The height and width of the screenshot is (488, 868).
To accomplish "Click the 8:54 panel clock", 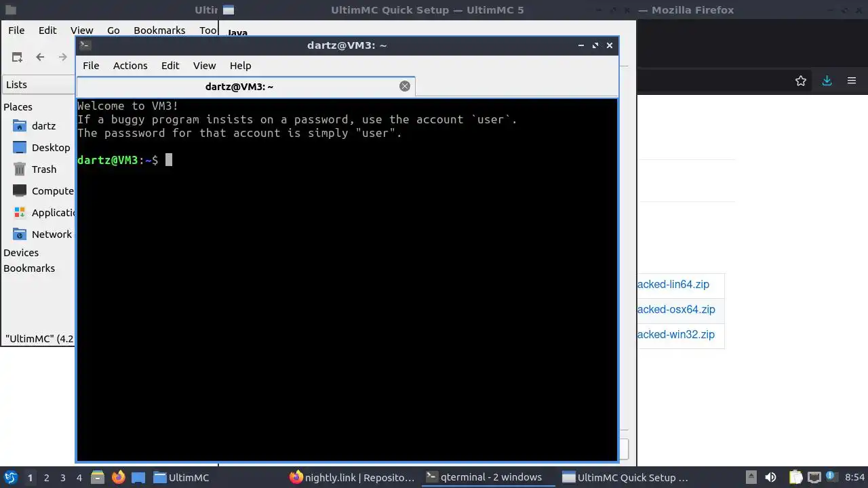I will coord(855,477).
